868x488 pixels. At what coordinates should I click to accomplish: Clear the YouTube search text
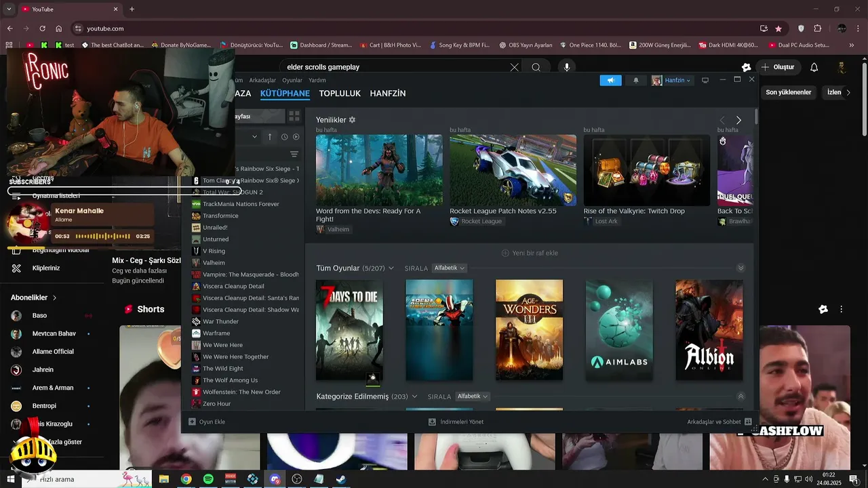pos(514,67)
